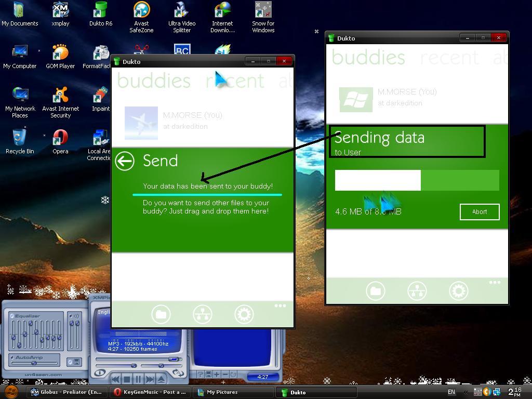532x399 pixels.
Task: Click XMPlay playlist refresh icon
Action: tap(233, 374)
